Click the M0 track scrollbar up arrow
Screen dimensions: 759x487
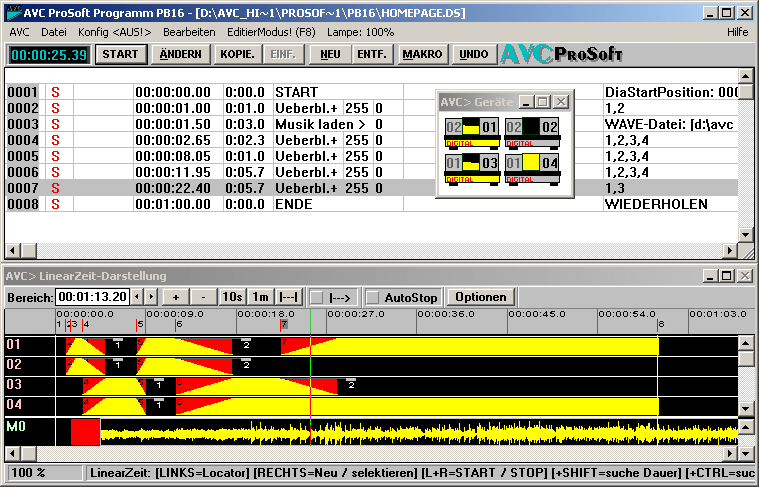point(745,426)
